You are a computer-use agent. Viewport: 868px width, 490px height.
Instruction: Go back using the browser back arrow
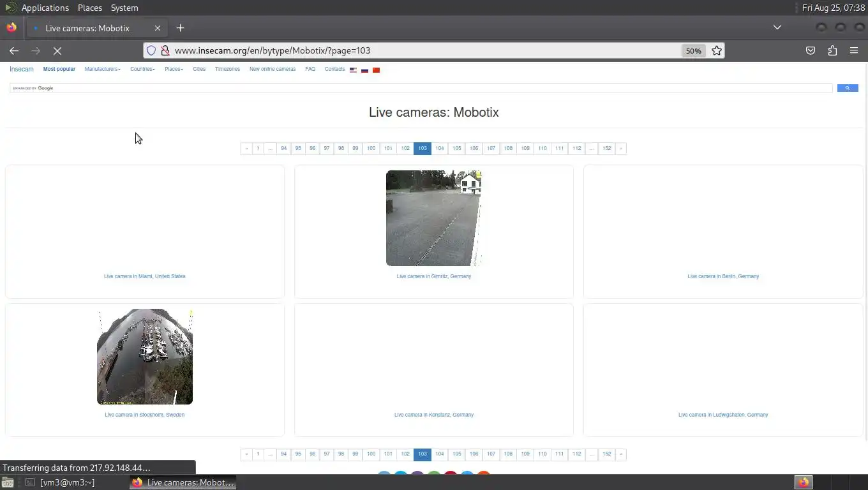point(14,50)
